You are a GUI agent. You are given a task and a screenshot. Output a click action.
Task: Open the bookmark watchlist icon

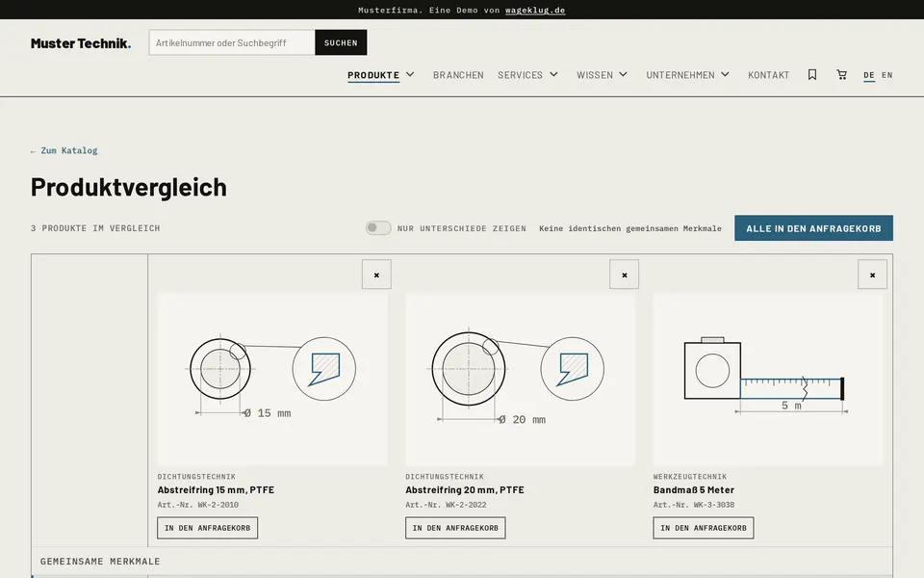tap(812, 75)
